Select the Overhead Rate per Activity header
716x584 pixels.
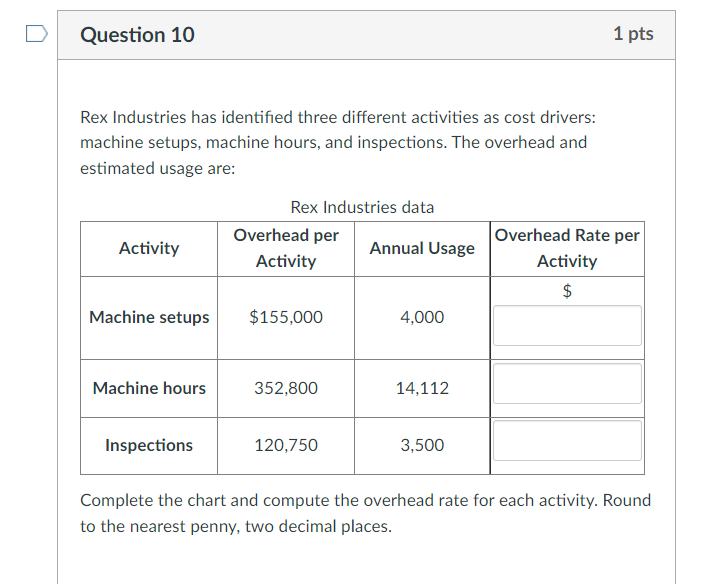pyautogui.click(x=567, y=248)
